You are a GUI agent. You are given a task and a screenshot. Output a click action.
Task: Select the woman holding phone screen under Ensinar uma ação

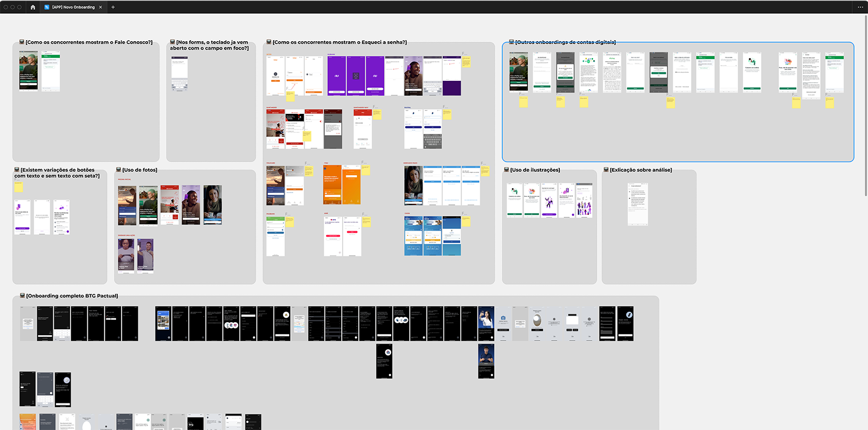click(x=126, y=255)
